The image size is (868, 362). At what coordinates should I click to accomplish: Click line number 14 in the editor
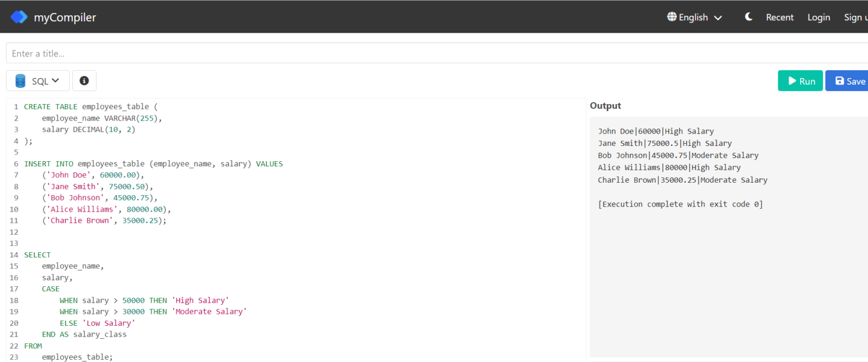14,255
